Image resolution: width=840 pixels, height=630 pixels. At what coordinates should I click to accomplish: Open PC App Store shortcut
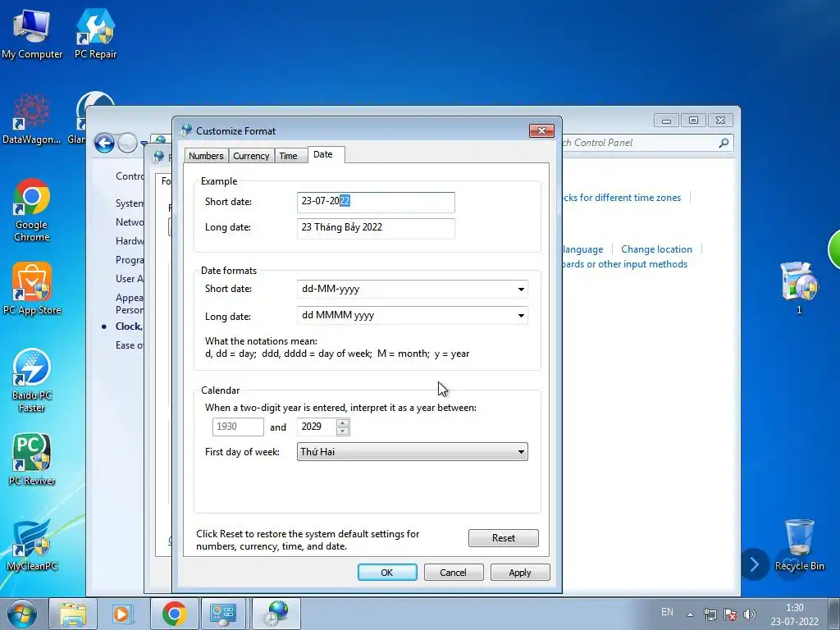[x=32, y=288]
